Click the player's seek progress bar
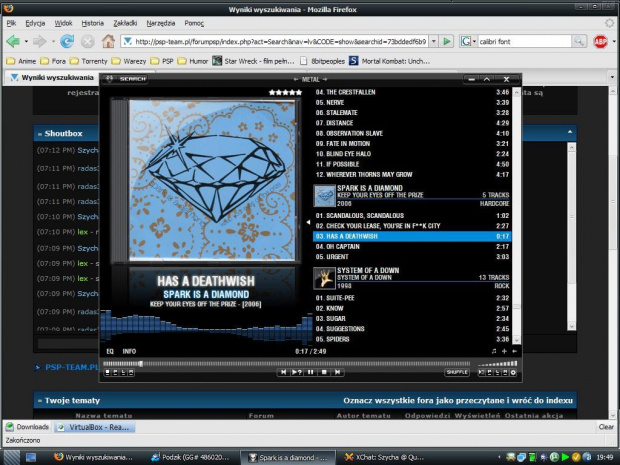Screen dimensions: 620x465 286,363
